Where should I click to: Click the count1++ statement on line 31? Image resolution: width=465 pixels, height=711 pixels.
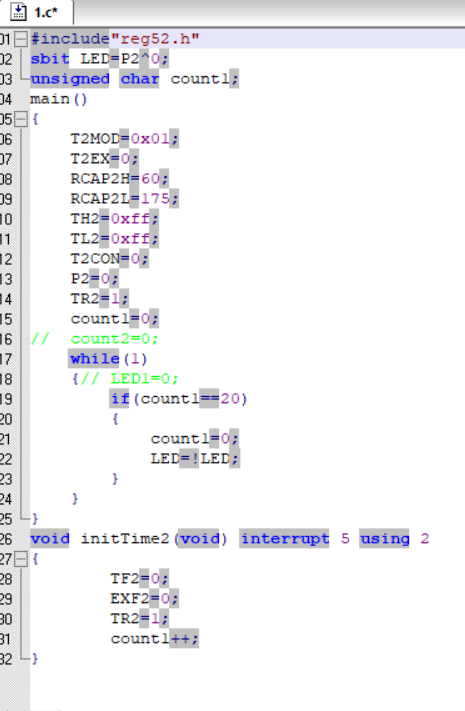tap(154, 638)
